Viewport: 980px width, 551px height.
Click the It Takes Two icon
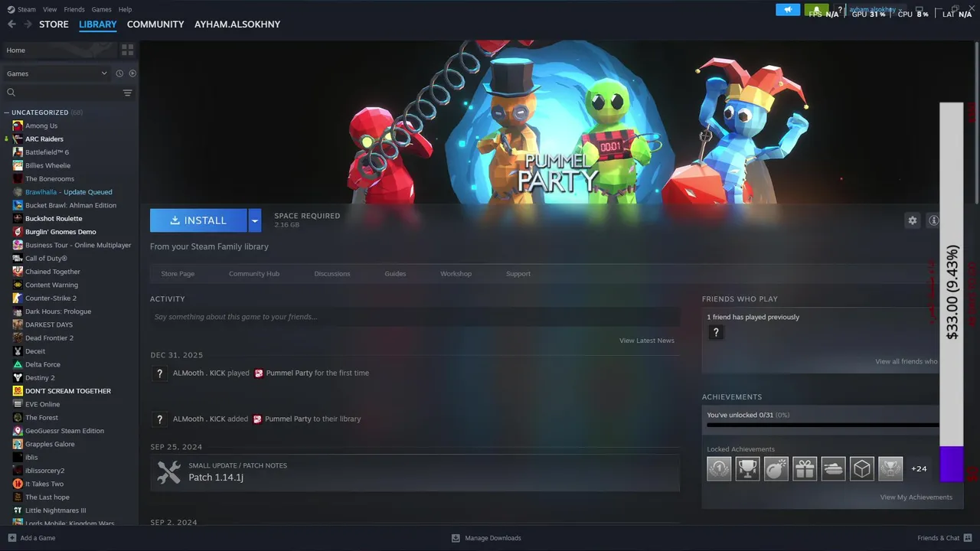18,484
